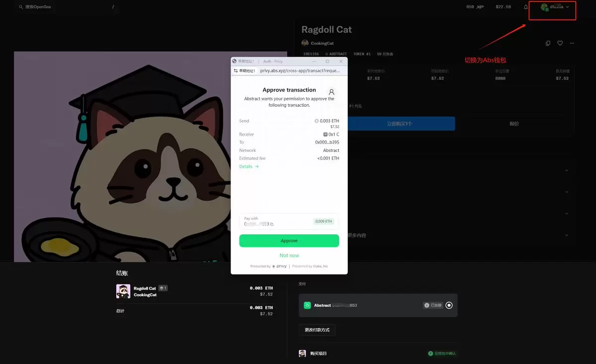Click the 0x000...b395 recipient address

click(x=327, y=143)
